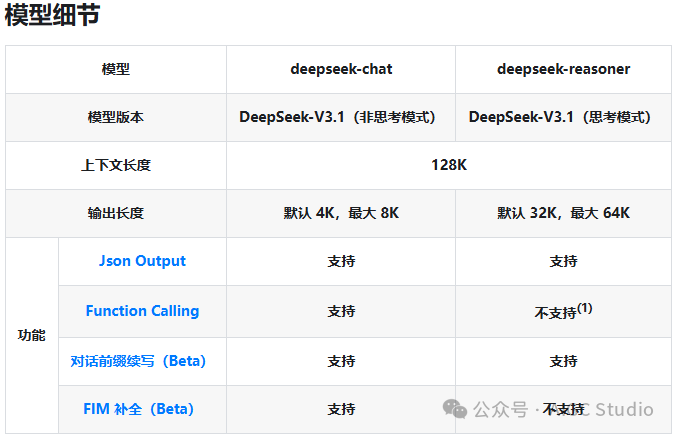Select the 模型 header cell

click(116, 69)
